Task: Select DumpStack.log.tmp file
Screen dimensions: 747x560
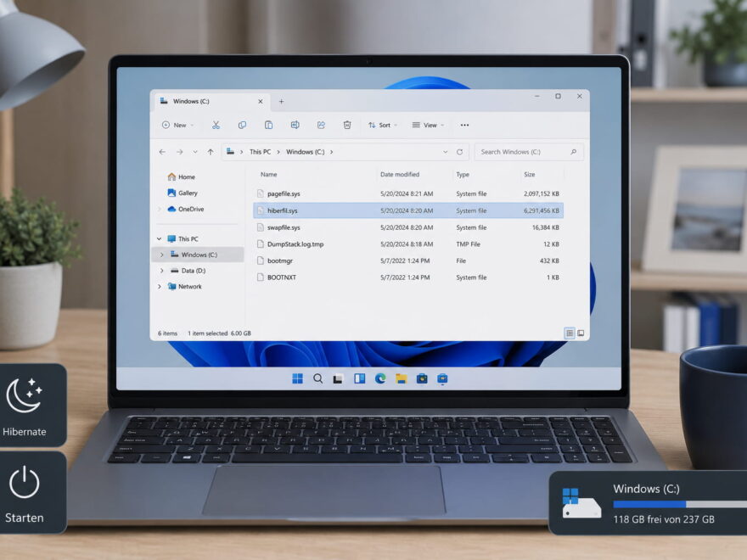Action: [408, 244]
